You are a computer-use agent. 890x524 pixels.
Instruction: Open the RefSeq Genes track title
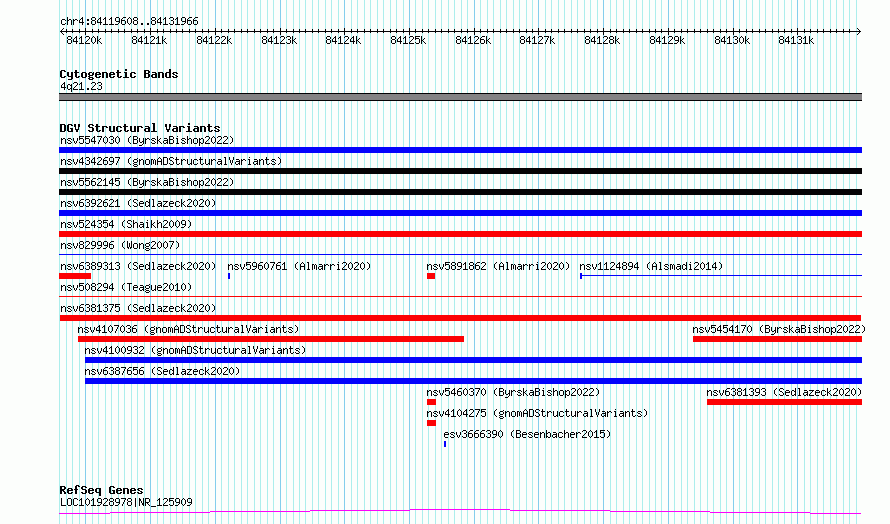(x=101, y=491)
